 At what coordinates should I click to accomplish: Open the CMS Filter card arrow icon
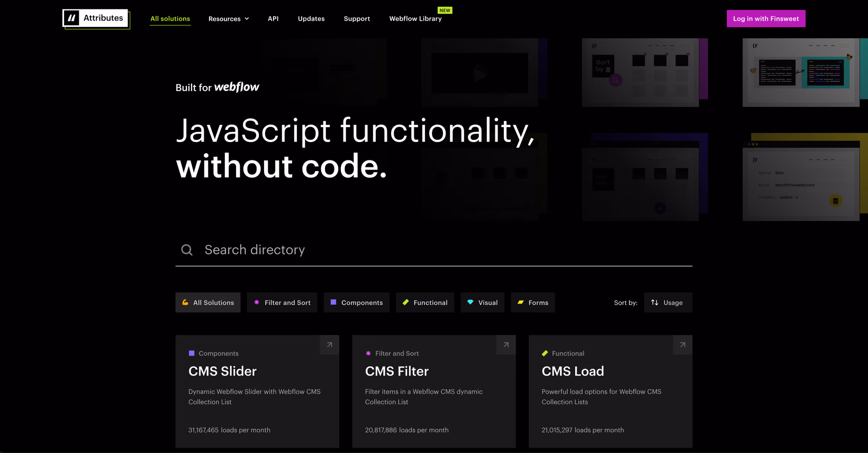[506, 345]
